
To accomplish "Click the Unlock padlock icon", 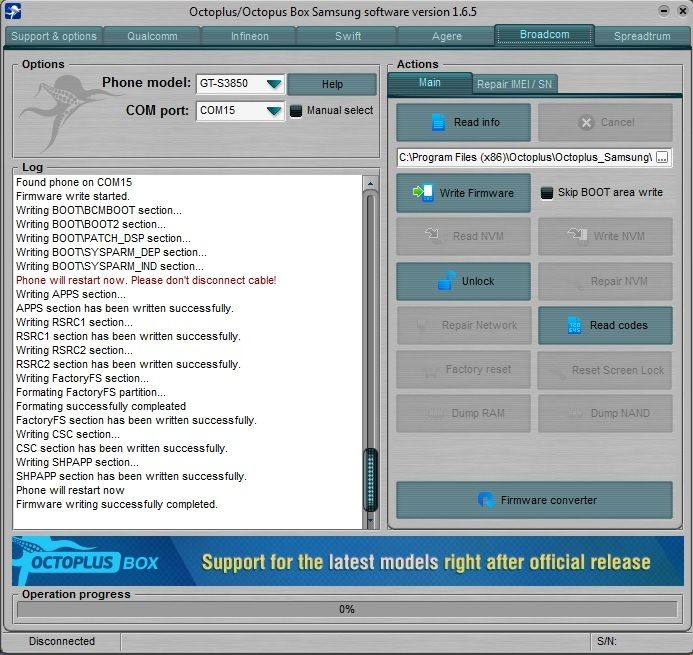I will tap(446, 281).
